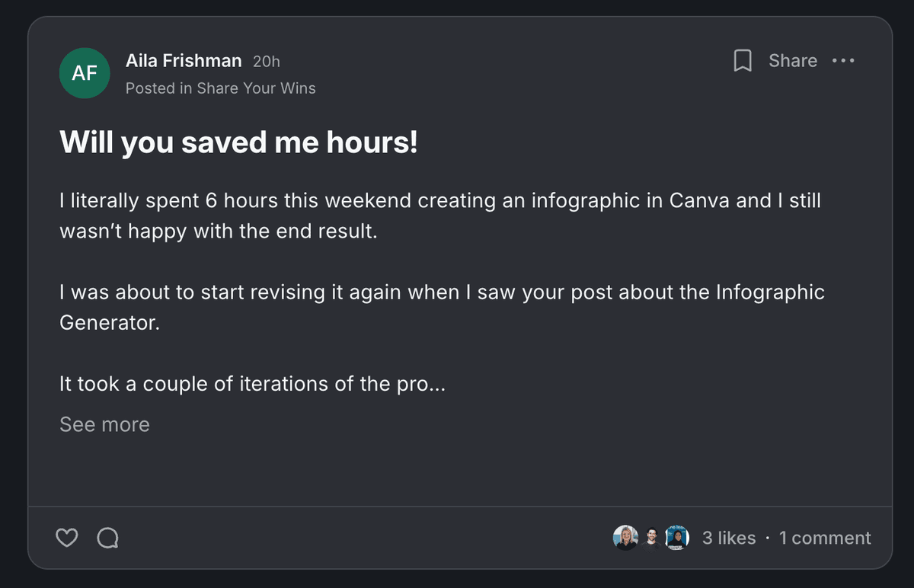Bookmark the post using the bookmark icon
Viewport: 914px width, 588px height.
[743, 61]
